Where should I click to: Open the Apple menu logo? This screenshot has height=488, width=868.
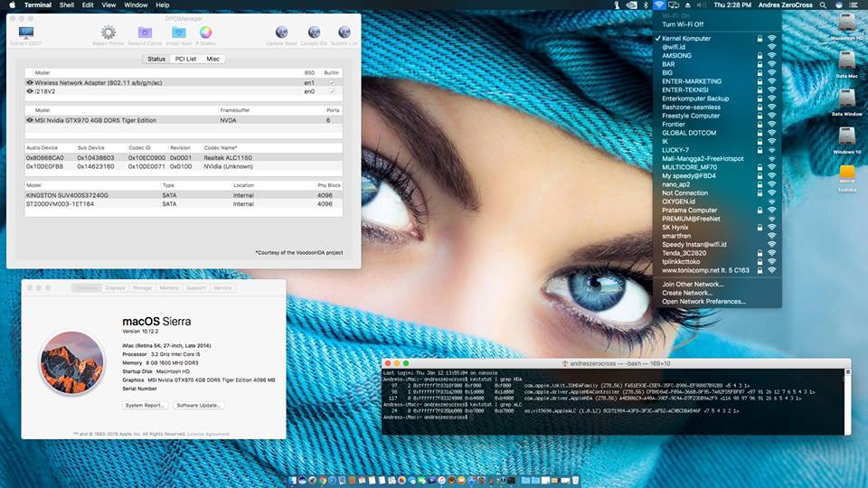(x=12, y=5)
